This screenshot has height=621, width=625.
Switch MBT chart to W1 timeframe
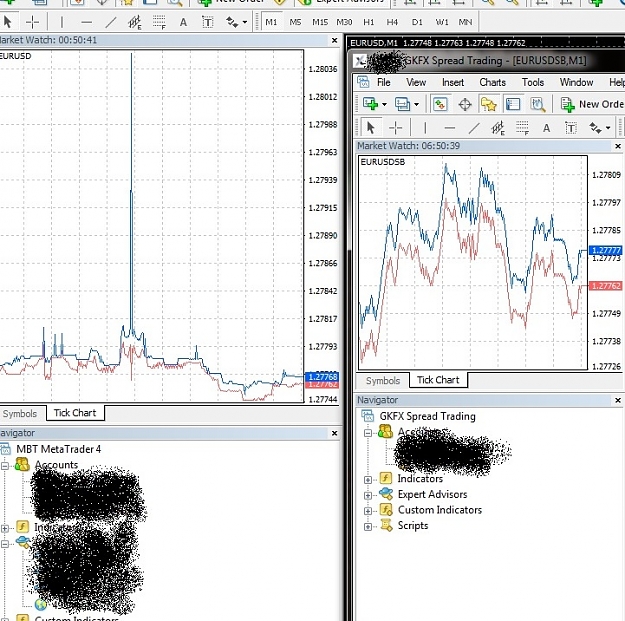442,22
